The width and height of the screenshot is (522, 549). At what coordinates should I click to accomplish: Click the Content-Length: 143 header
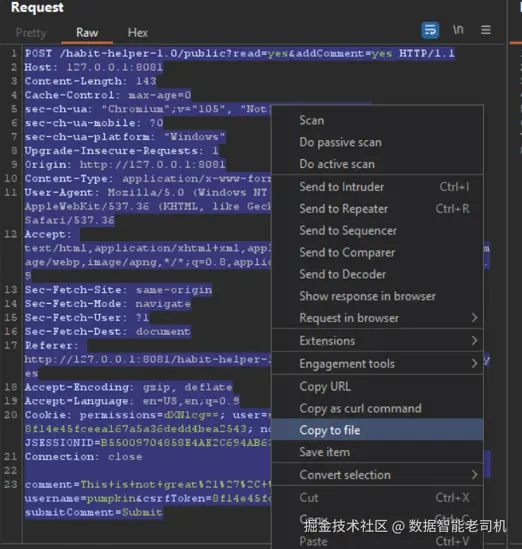tap(90, 81)
